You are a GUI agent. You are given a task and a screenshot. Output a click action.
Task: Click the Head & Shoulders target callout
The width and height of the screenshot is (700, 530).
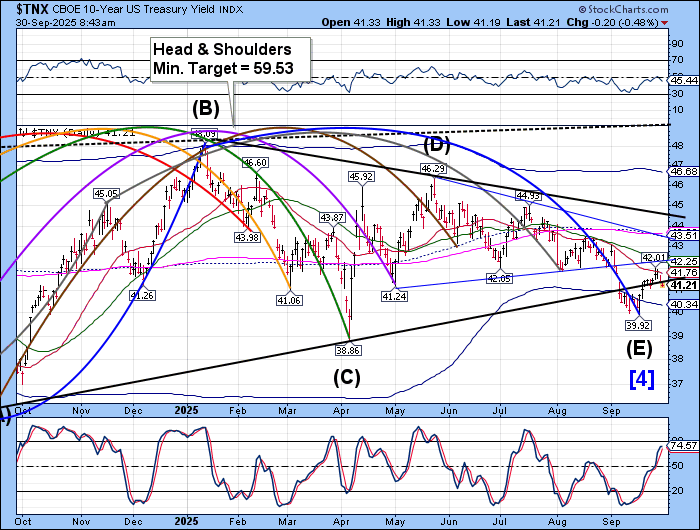[x=231, y=59]
